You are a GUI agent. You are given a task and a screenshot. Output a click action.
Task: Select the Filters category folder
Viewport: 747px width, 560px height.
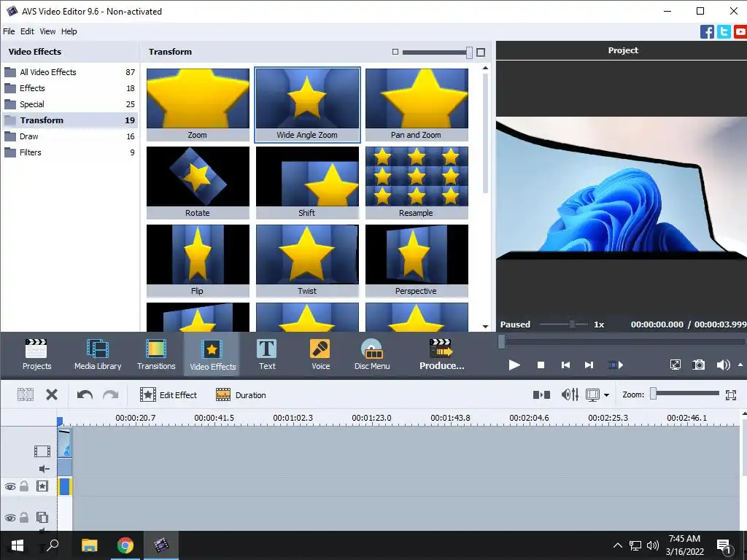(x=69, y=152)
